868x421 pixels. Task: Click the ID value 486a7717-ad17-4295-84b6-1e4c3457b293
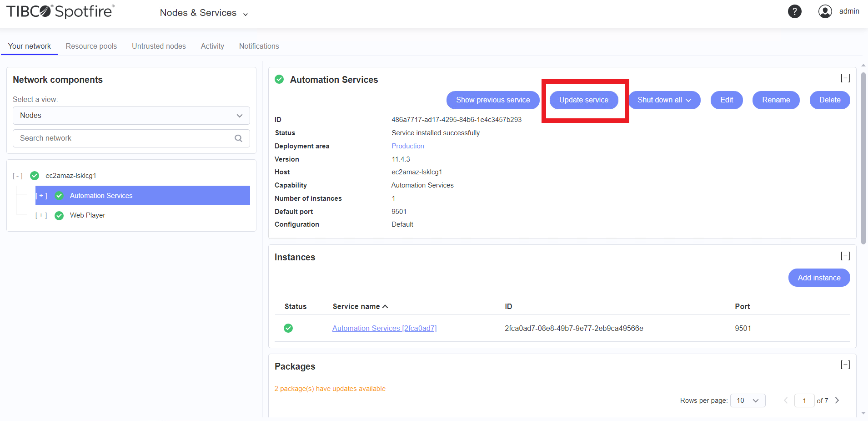tap(457, 120)
